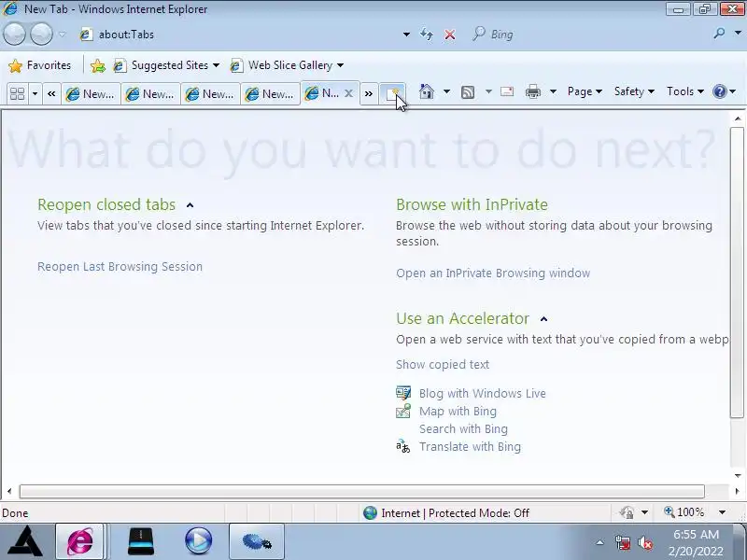Switch to the first New Tab

(x=91, y=94)
